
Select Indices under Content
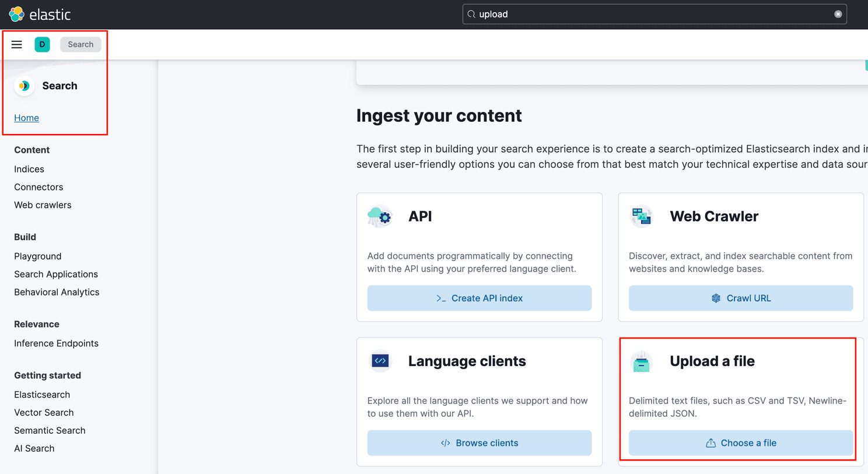coord(29,169)
